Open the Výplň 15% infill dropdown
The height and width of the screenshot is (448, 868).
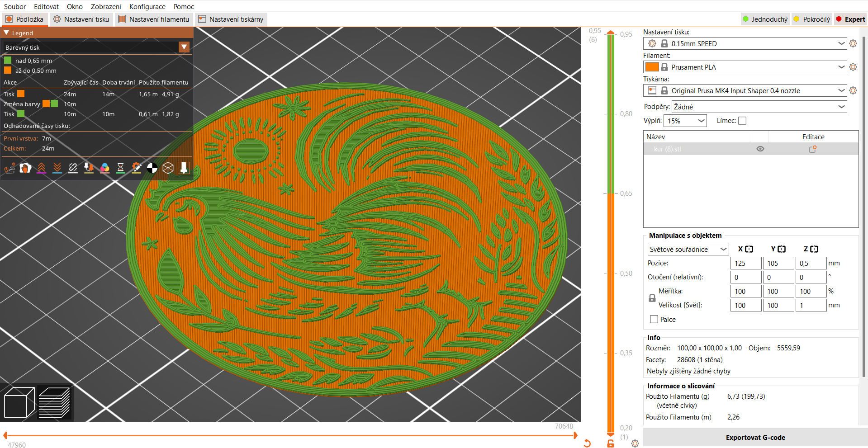click(x=685, y=121)
